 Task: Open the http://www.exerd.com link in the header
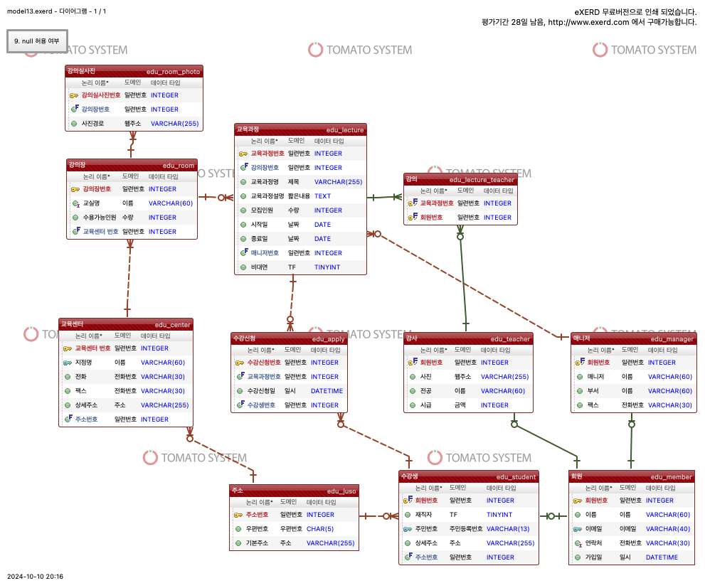click(x=588, y=22)
